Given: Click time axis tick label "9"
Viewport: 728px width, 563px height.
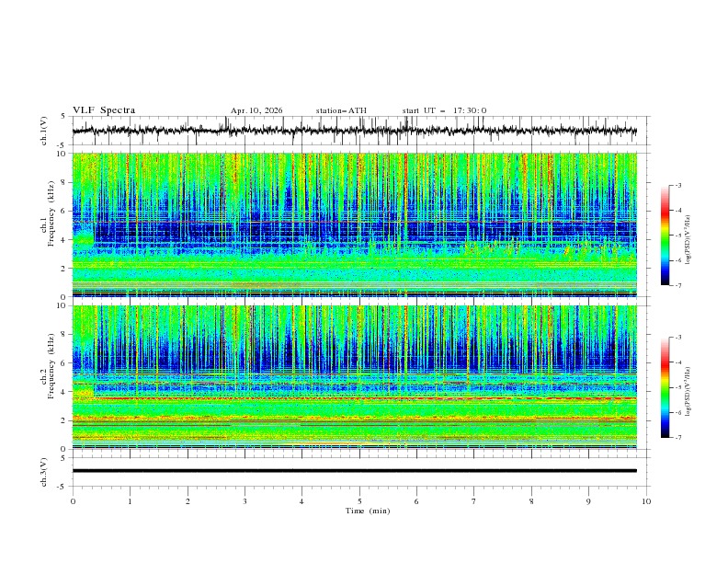Looking at the screenshot, I should coord(588,501).
